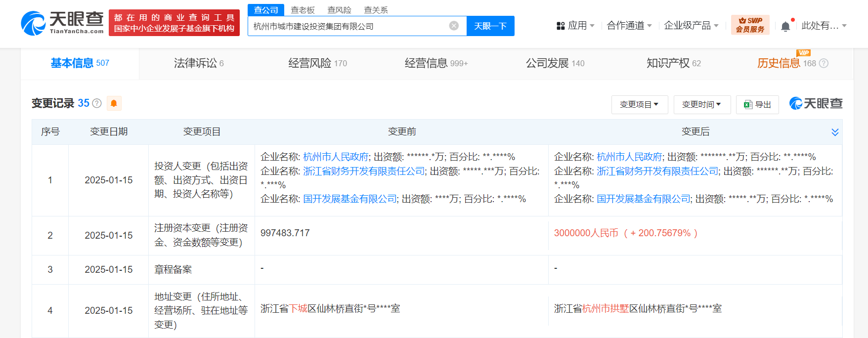Click the 变更后 column header
Screen dimensions: 868x338
click(695, 131)
